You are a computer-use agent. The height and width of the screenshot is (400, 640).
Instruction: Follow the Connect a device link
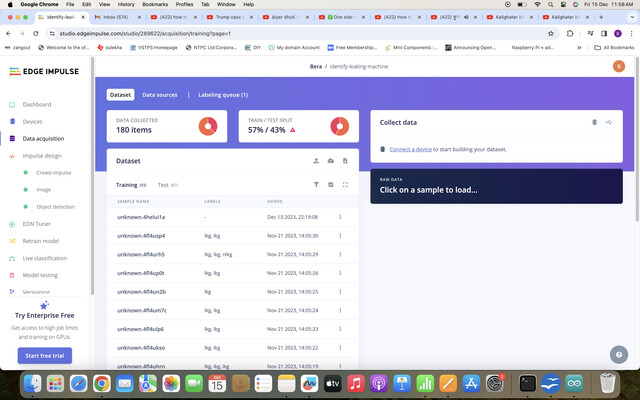point(411,149)
